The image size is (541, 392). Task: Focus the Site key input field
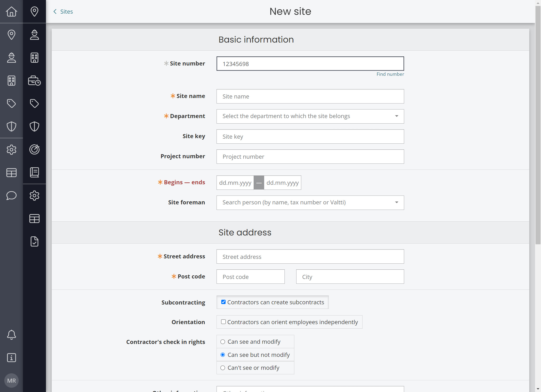click(x=310, y=136)
